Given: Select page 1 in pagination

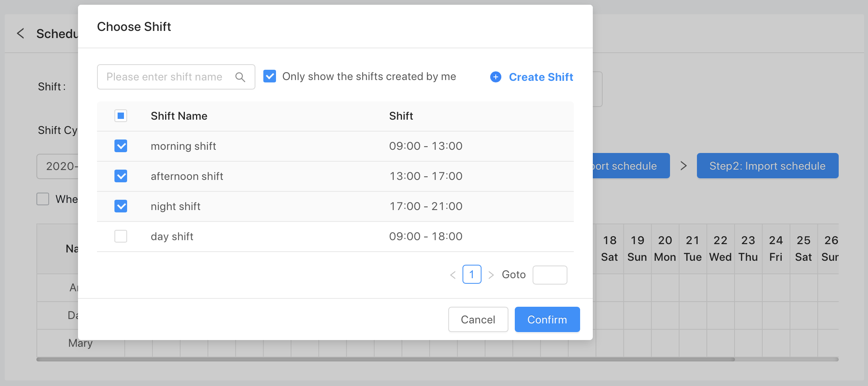Looking at the screenshot, I should coord(472,275).
